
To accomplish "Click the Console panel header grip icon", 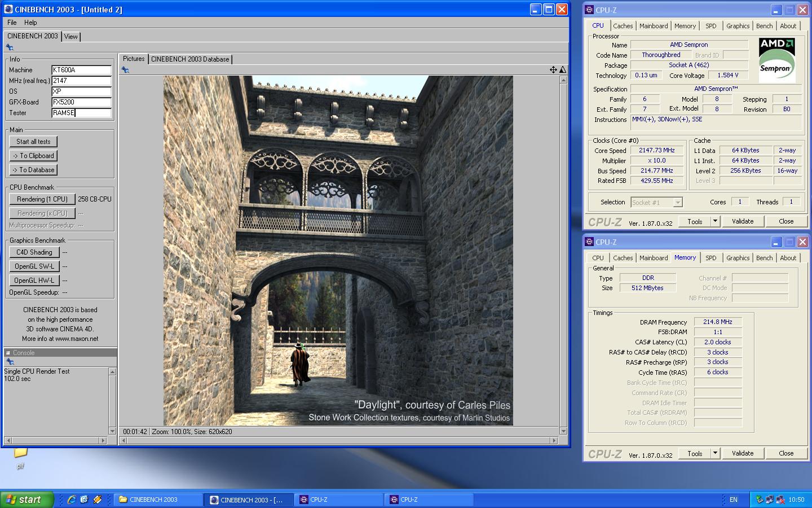I will pyautogui.click(x=8, y=353).
